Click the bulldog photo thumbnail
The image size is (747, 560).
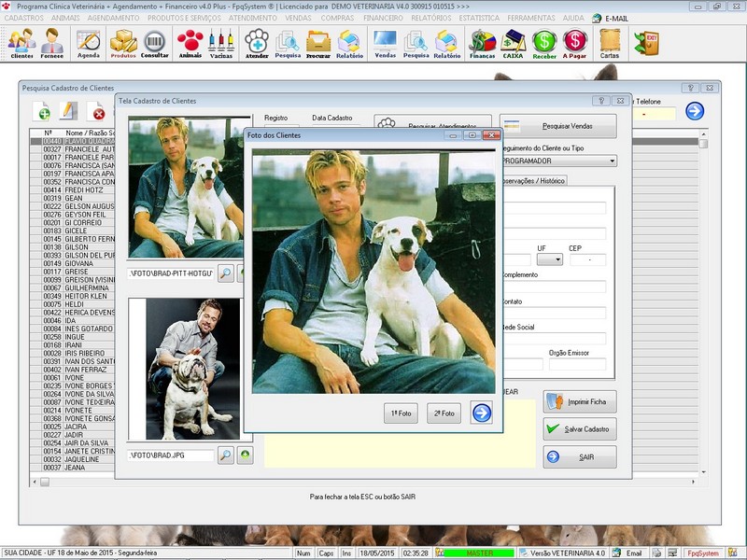click(x=183, y=369)
